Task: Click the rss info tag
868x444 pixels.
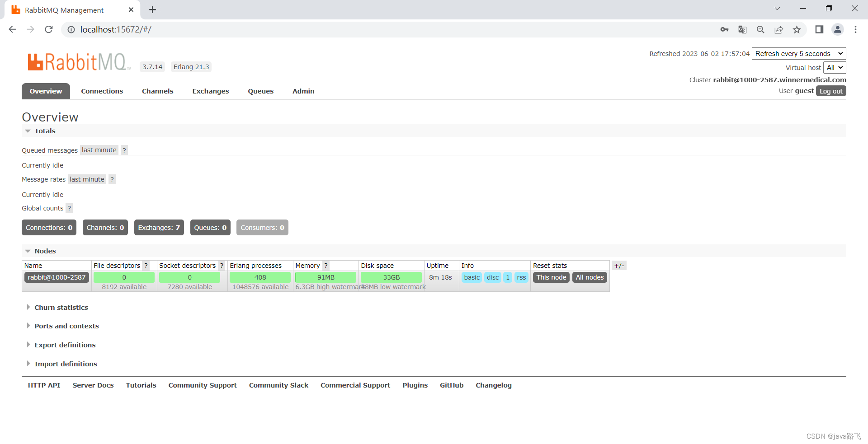Action: [x=521, y=277]
